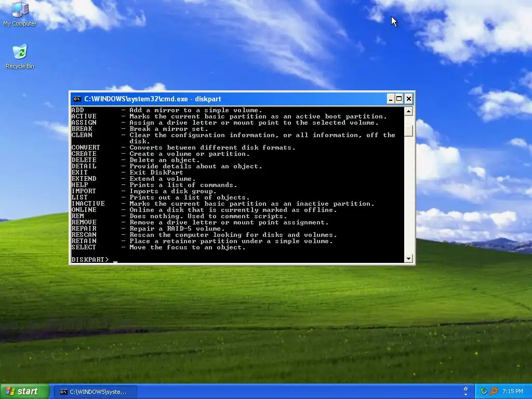
Task: Click the REMOVE command text
Action: coord(84,222)
